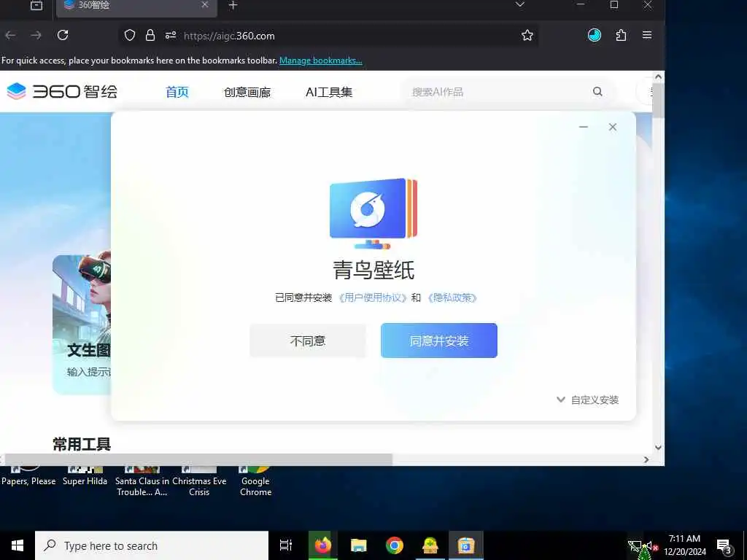Click the page vertical scrollbar thumb
The height and width of the screenshot is (560, 747).
tap(659, 101)
